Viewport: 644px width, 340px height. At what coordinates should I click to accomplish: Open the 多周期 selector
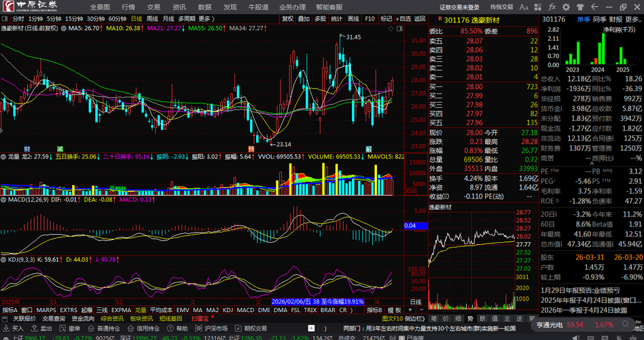click(x=187, y=19)
